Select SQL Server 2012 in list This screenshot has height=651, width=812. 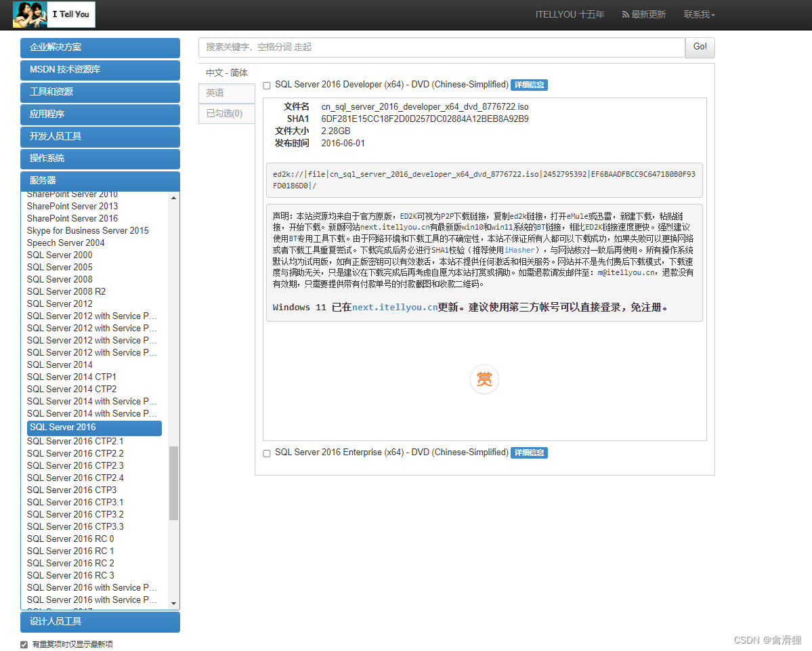pos(60,304)
